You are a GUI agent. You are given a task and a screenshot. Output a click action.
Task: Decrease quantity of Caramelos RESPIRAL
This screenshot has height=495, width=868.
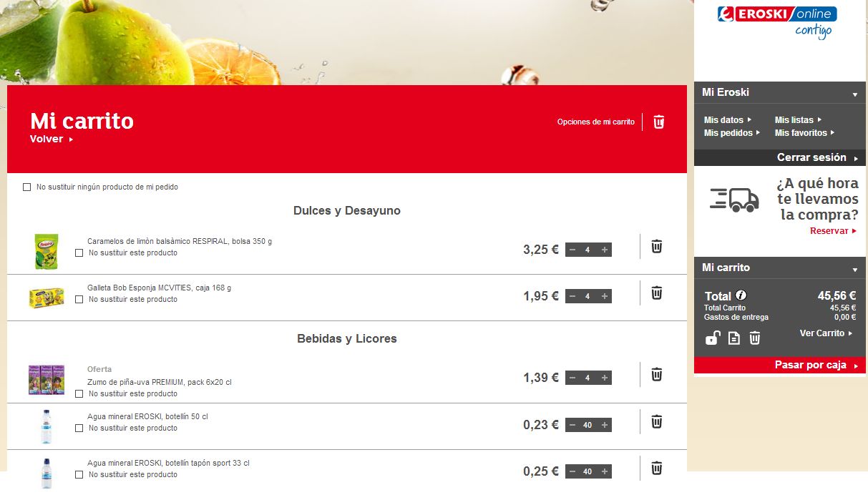coord(572,250)
